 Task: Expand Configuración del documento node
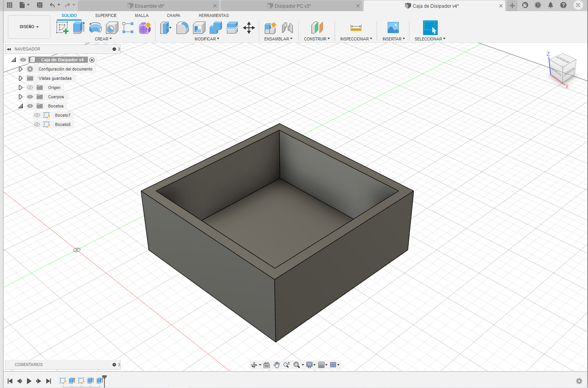(21, 69)
